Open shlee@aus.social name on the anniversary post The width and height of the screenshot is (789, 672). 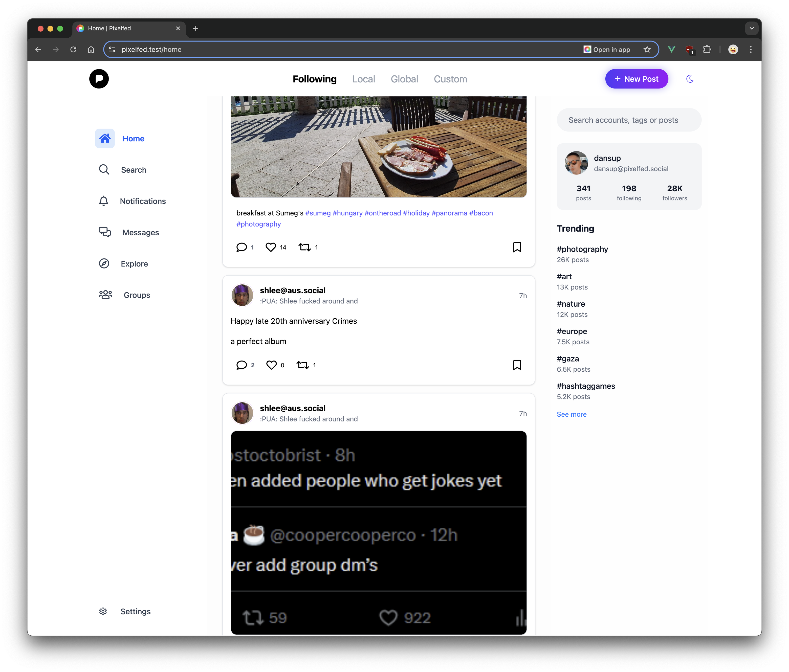tap(292, 290)
